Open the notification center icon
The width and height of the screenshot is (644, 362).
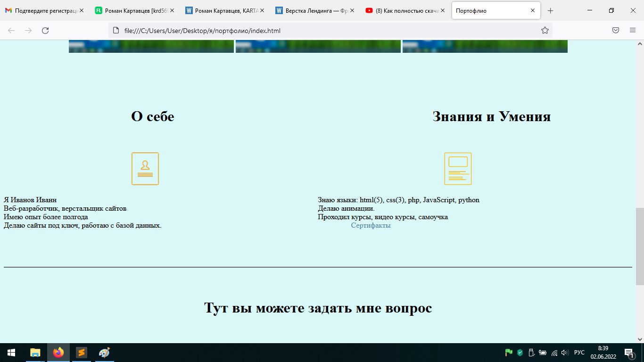(x=629, y=353)
